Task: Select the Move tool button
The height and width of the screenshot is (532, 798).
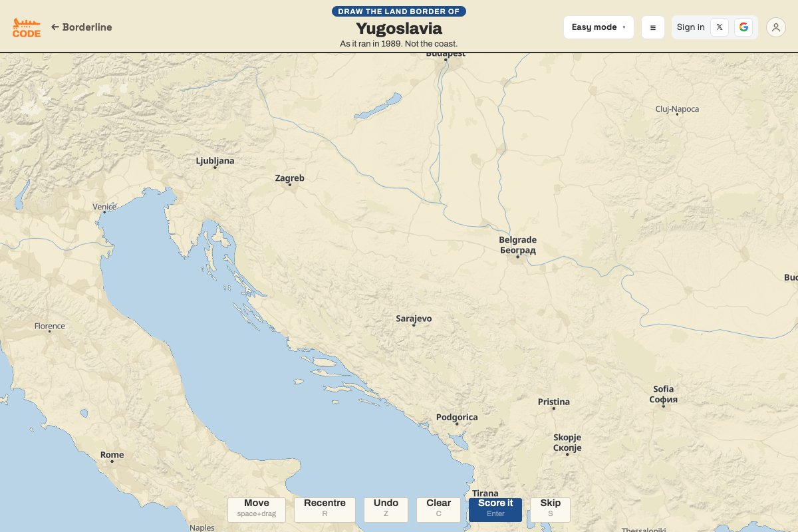Action: [257, 509]
